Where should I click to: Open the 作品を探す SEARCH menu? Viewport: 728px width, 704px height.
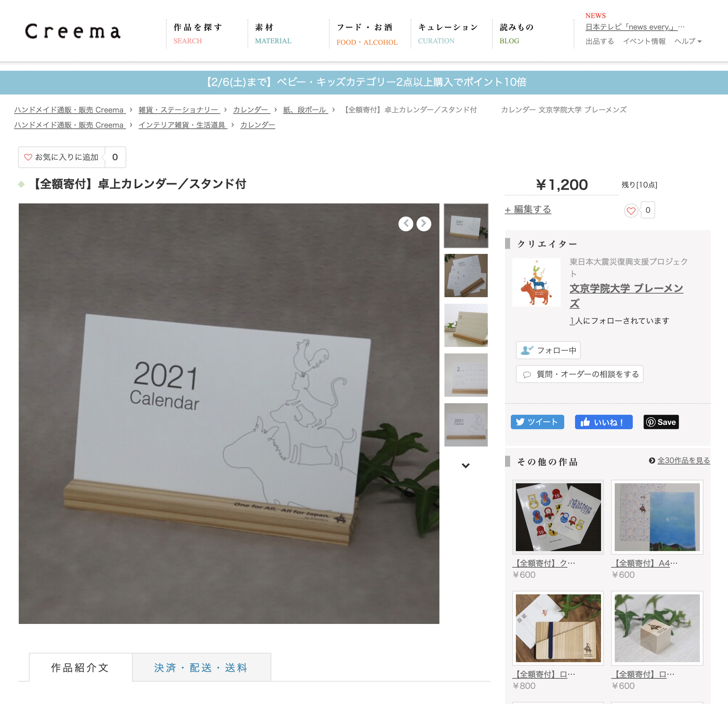(198, 34)
